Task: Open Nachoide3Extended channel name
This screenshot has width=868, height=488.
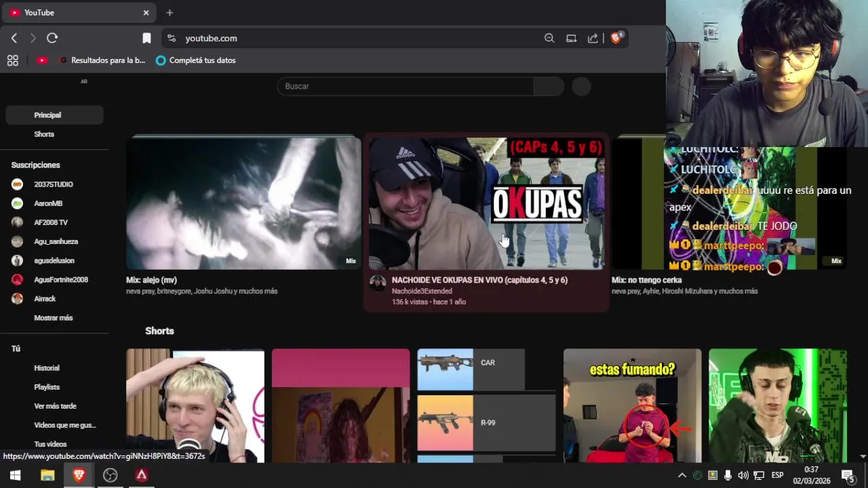Action: click(422, 291)
